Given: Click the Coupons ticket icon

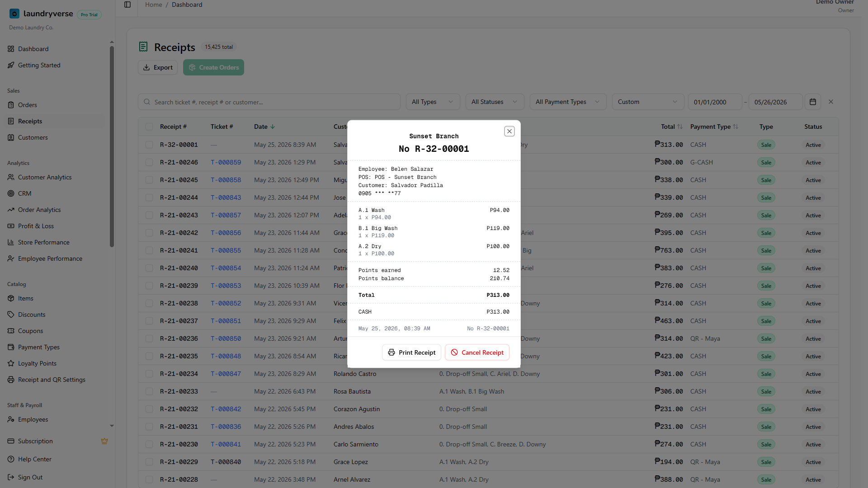Looking at the screenshot, I should pos(11,331).
